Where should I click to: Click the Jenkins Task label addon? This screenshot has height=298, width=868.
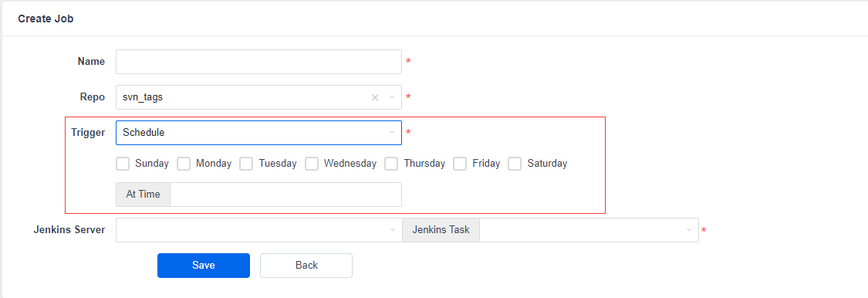(441, 230)
